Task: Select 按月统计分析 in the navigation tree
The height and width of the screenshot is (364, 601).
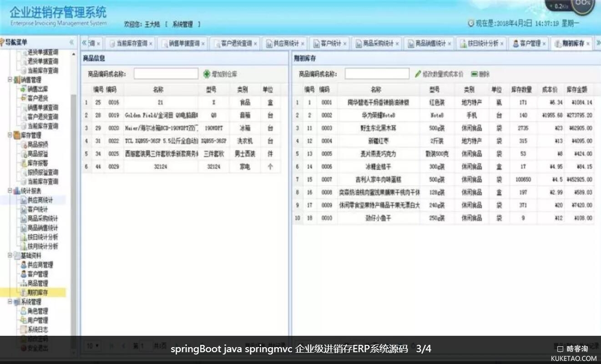Action: (x=42, y=246)
